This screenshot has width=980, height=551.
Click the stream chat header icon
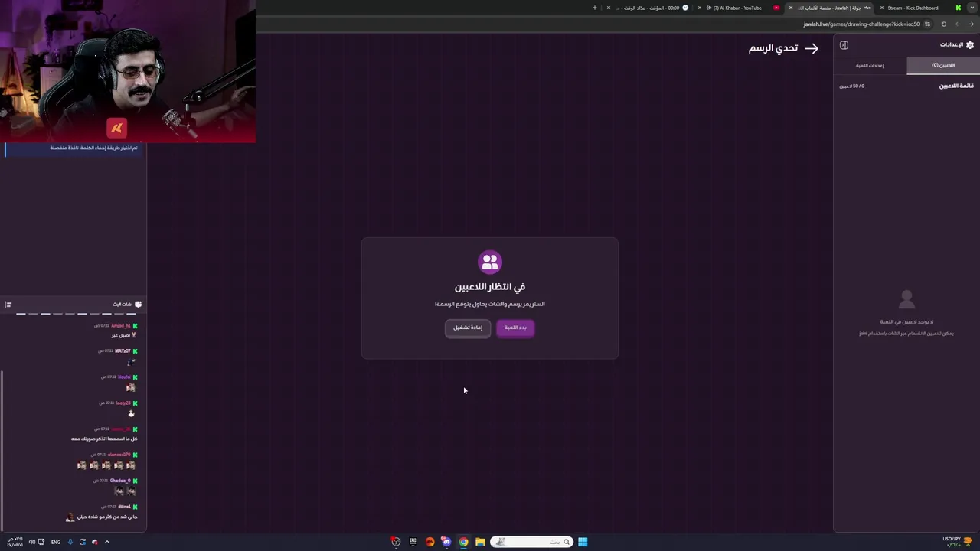coord(138,305)
